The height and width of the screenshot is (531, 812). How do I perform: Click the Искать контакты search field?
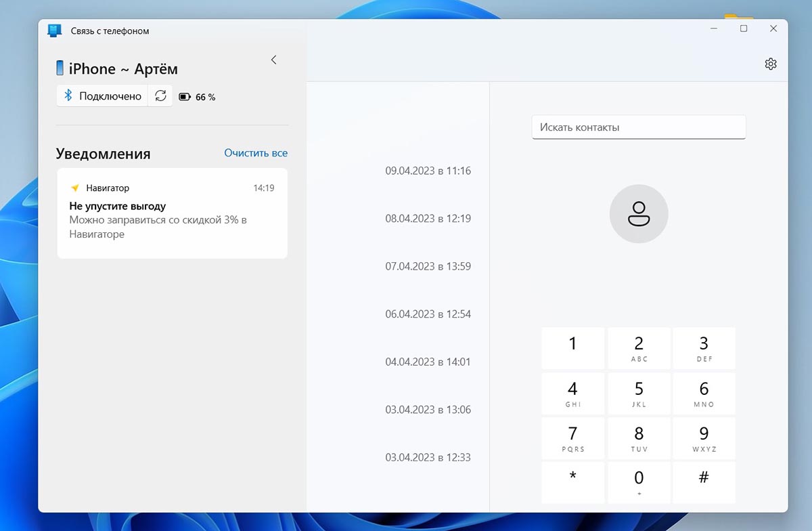tap(638, 127)
